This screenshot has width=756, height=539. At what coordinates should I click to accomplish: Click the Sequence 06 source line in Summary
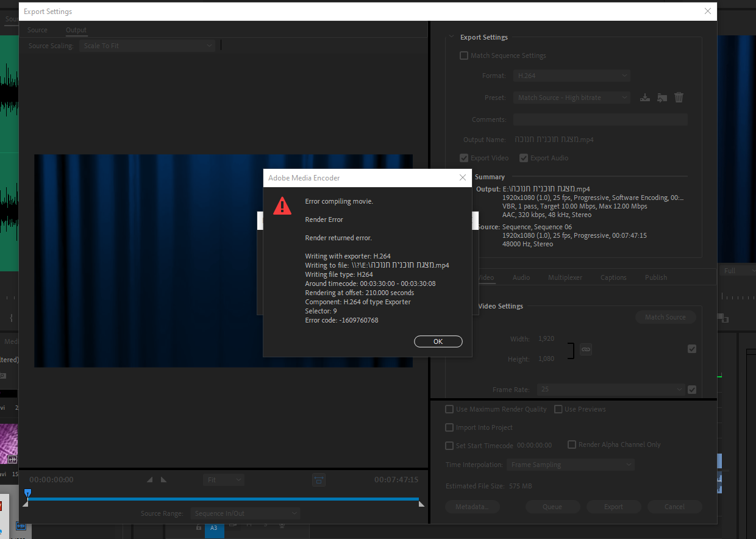[537, 227]
